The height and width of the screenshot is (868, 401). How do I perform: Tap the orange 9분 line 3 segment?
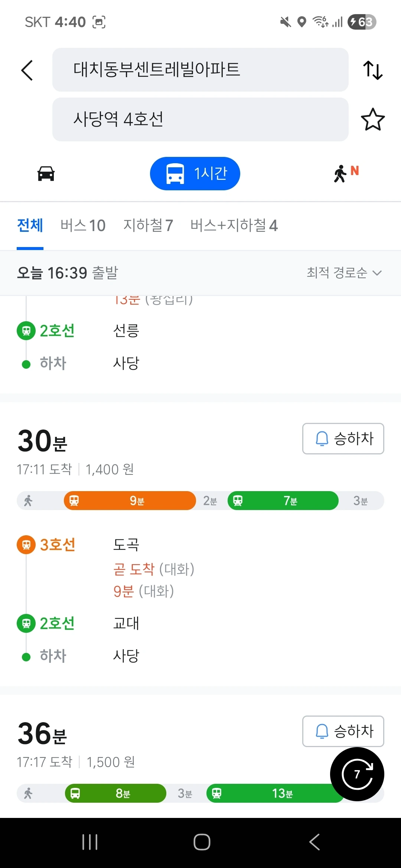pos(130,501)
